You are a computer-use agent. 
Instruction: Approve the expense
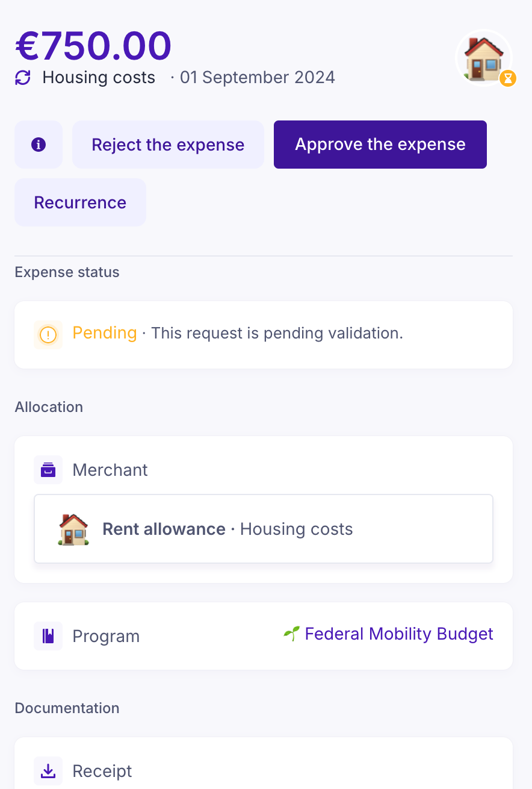[x=380, y=145]
